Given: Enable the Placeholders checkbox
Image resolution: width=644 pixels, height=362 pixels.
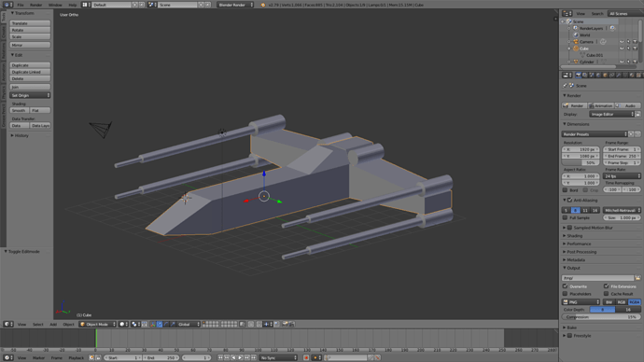Looking at the screenshot, I should tap(566, 294).
